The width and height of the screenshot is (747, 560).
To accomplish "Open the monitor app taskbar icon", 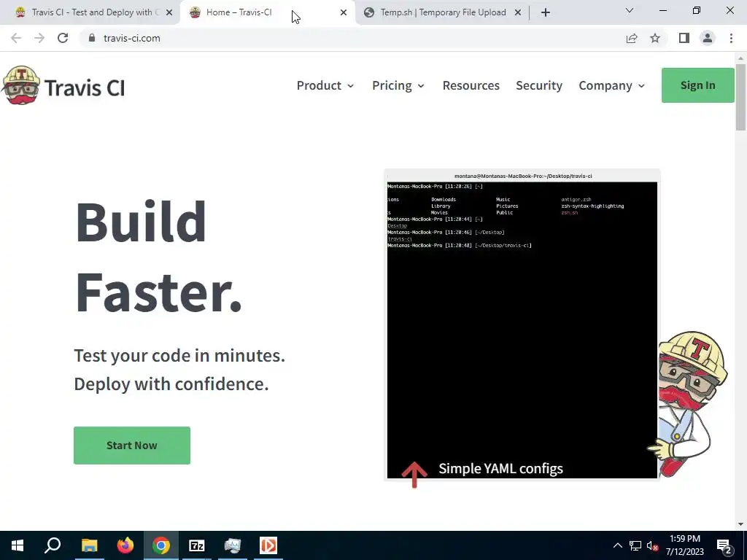I will point(233,545).
